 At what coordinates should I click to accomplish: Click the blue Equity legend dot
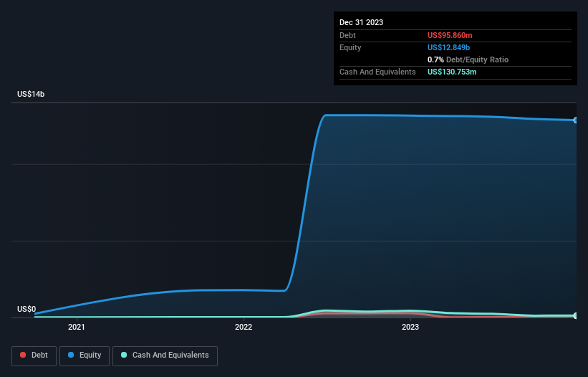[x=71, y=355]
